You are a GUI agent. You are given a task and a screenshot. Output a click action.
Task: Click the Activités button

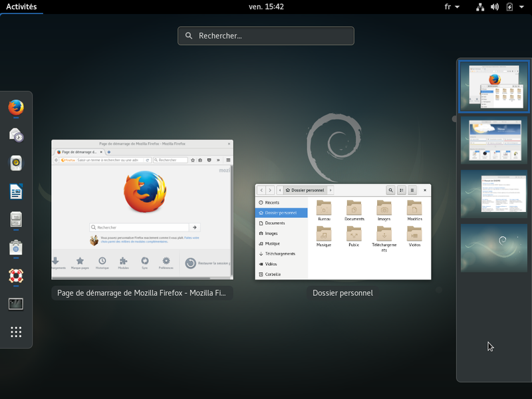(x=21, y=7)
